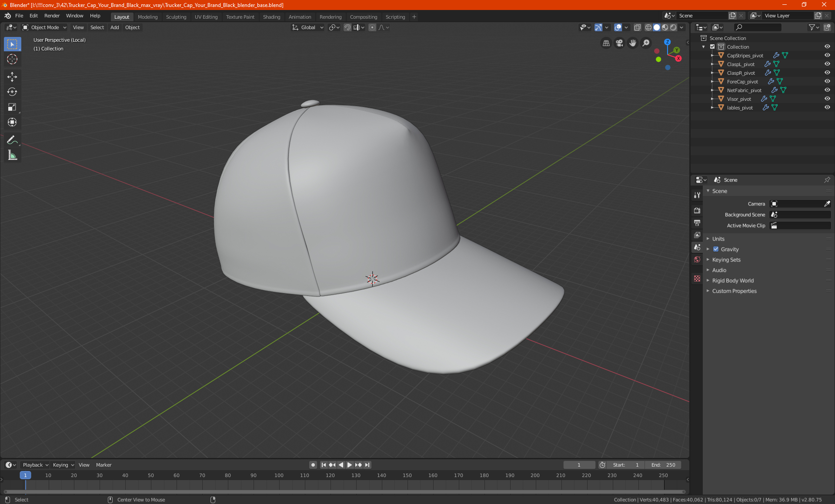Click the Camera eyedropper icon

[x=827, y=204]
